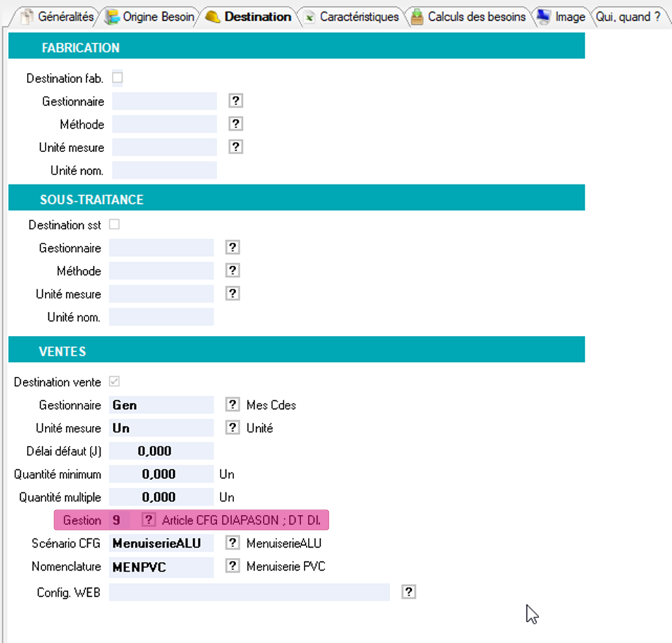The image size is (672, 643).
Task: Click the Config. WEB input field
Action: 249,592
